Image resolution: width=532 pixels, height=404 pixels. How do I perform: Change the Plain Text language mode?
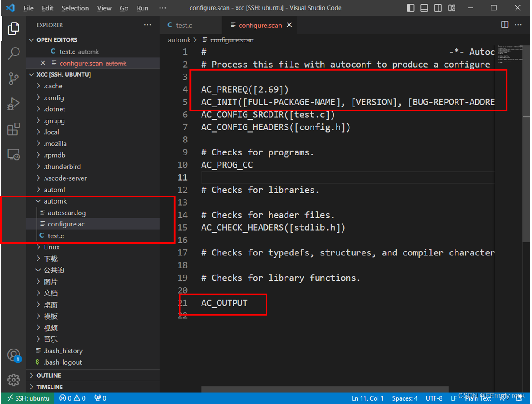coord(478,398)
